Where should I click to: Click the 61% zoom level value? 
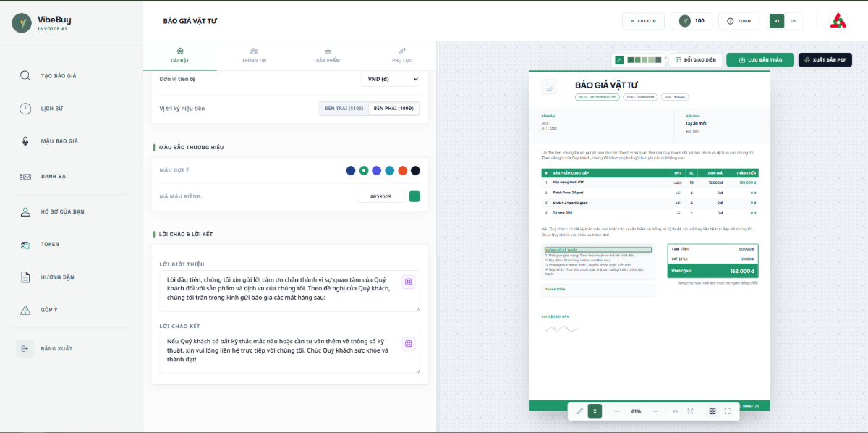(x=636, y=411)
